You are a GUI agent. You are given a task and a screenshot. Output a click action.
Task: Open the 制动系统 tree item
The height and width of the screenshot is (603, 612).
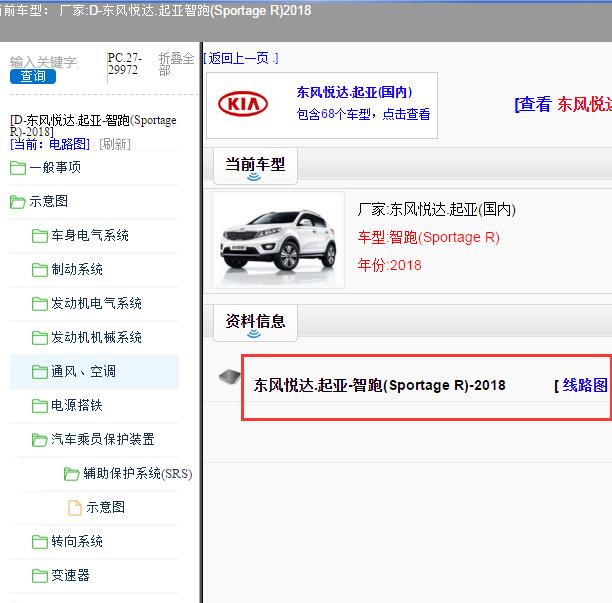point(77,269)
